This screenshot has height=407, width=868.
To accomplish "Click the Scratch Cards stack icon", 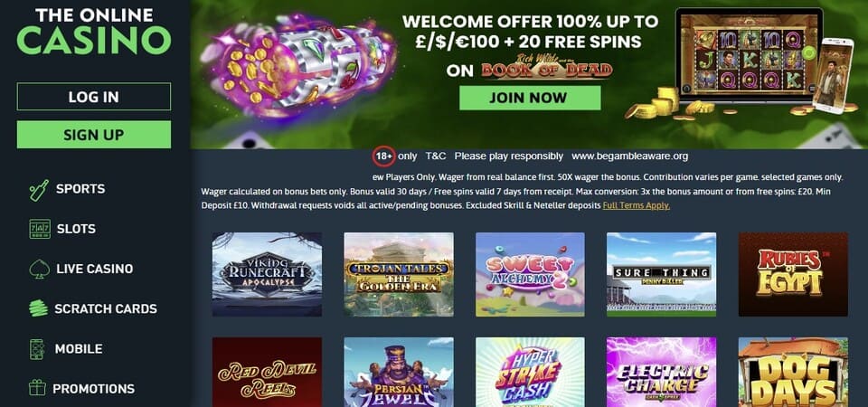I will point(39,308).
